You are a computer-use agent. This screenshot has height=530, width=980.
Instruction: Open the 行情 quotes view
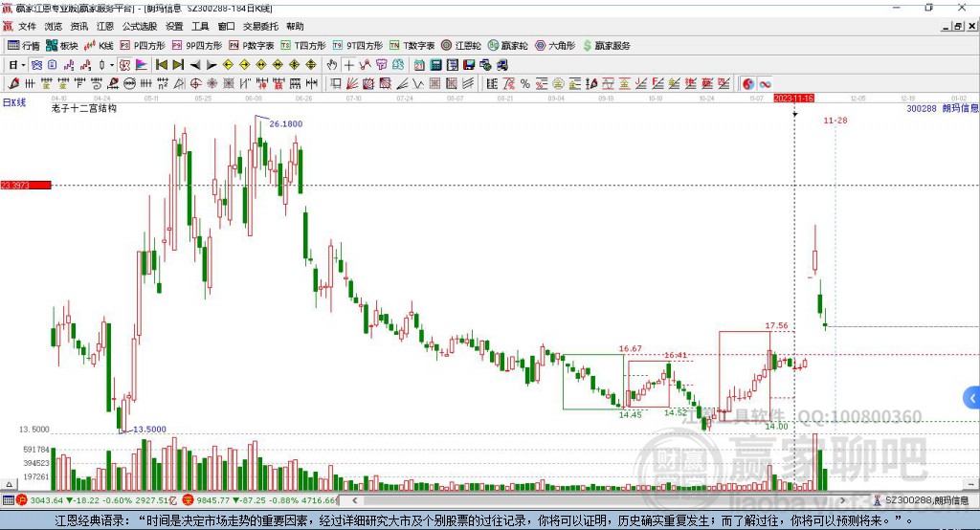24,46
